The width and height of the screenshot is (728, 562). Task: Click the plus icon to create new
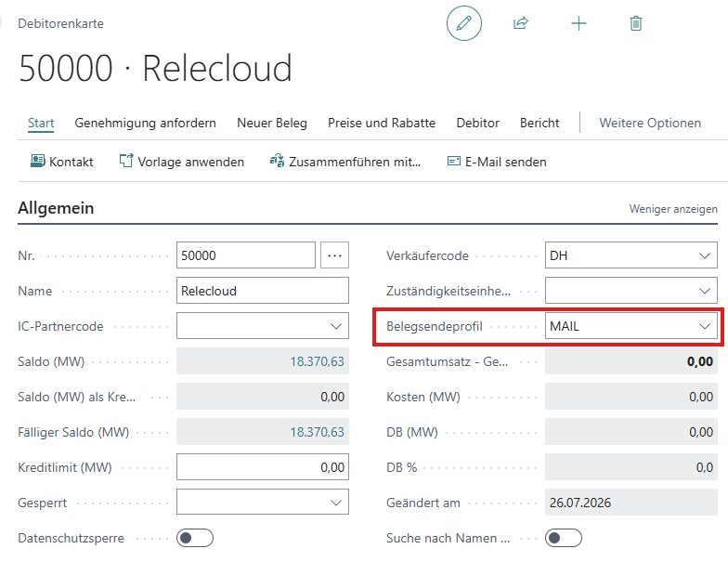(578, 23)
